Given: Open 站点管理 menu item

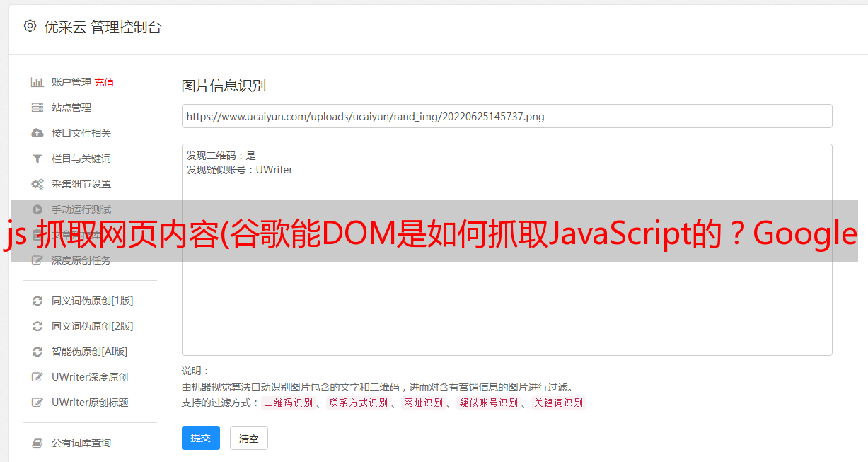Looking at the screenshot, I should tap(71, 108).
